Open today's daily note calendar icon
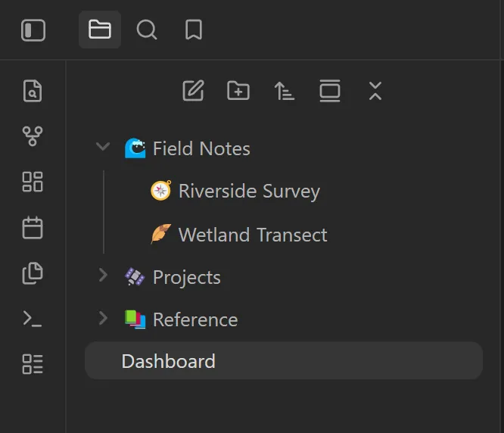The height and width of the screenshot is (433, 504). pyautogui.click(x=33, y=228)
